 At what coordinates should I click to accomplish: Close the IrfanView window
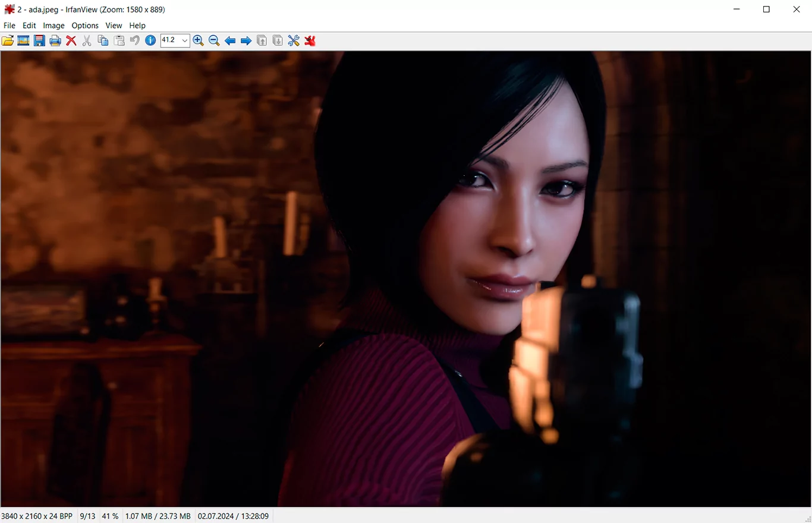pyautogui.click(x=797, y=10)
